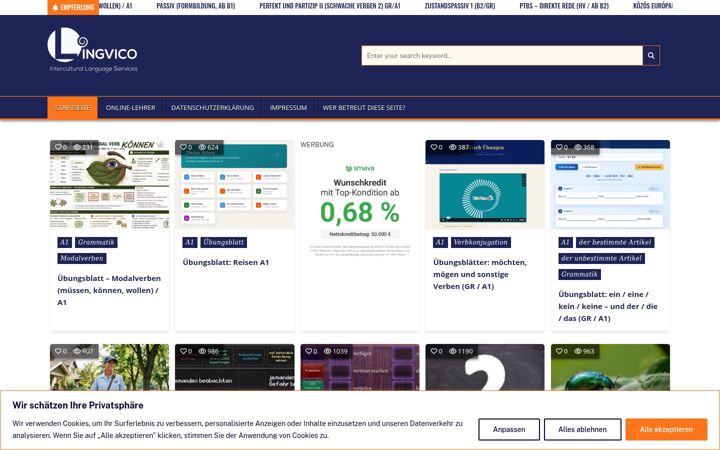This screenshot has height=450, width=720.
Task: Select Grammatik tag on Modalverben card
Action: pyautogui.click(x=96, y=242)
